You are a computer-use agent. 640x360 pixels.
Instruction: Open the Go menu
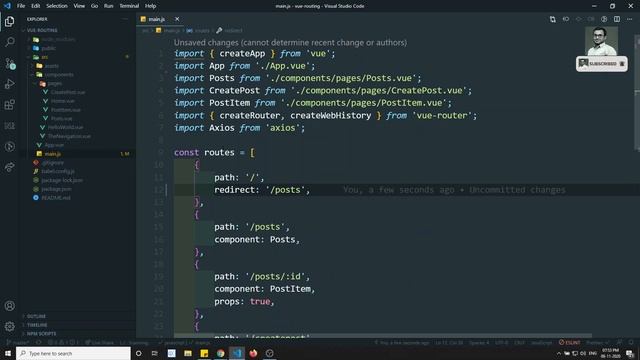pyautogui.click(x=94, y=6)
